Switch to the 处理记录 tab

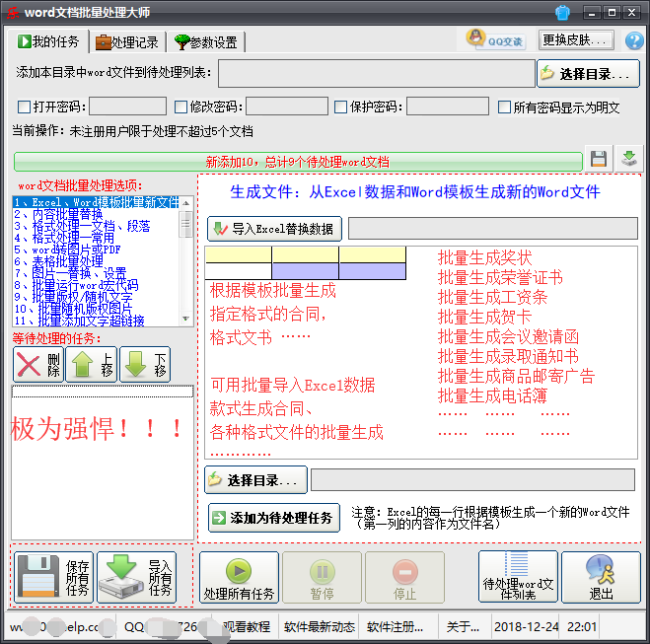(x=127, y=42)
